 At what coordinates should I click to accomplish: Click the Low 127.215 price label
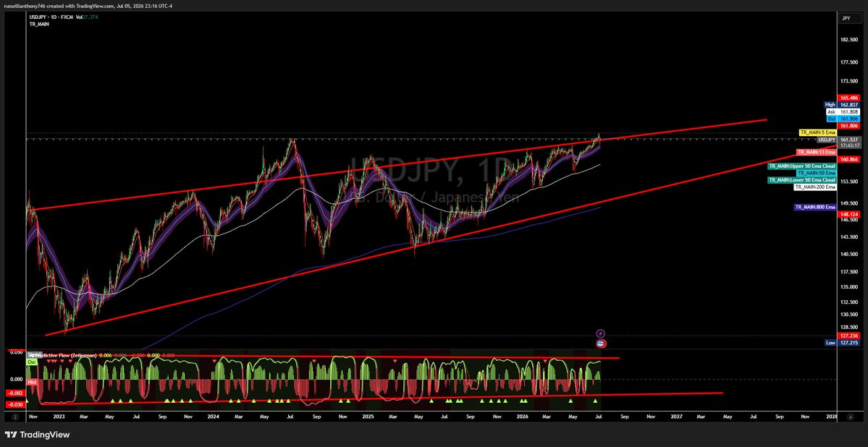841,343
